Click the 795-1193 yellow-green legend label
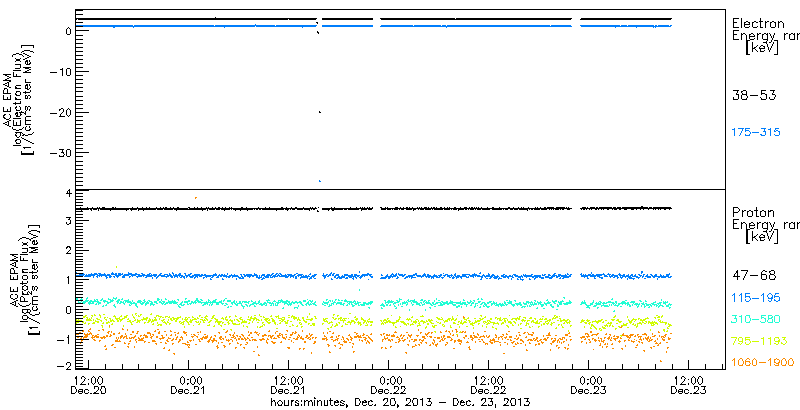800x410 pixels. point(759,341)
